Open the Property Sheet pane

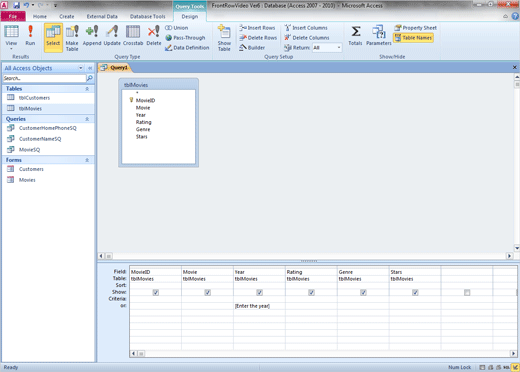pyautogui.click(x=415, y=28)
